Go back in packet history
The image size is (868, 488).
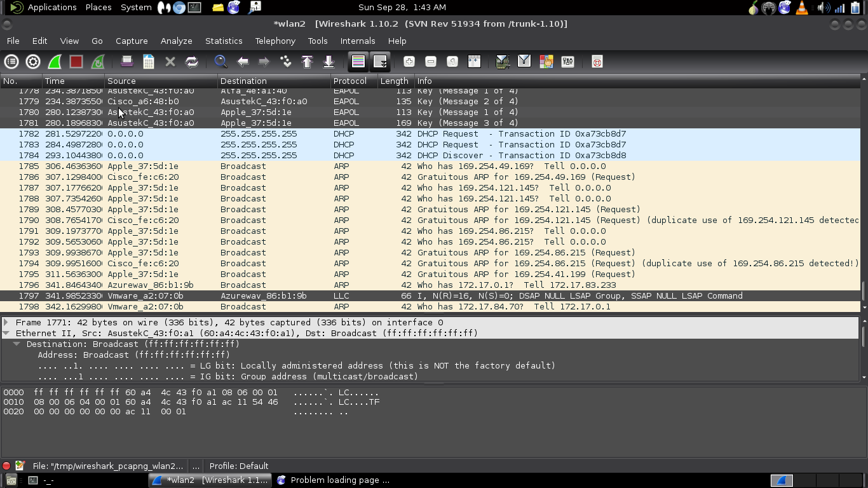[242, 62]
